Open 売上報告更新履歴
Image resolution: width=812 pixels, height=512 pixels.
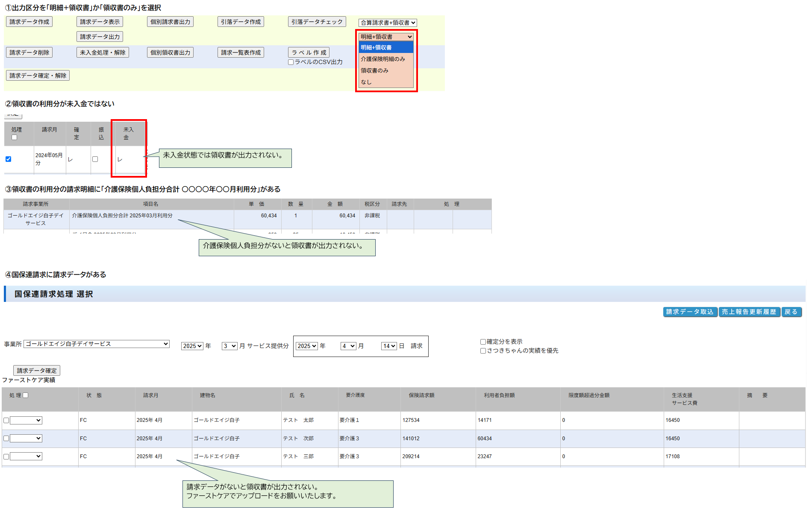click(x=749, y=312)
